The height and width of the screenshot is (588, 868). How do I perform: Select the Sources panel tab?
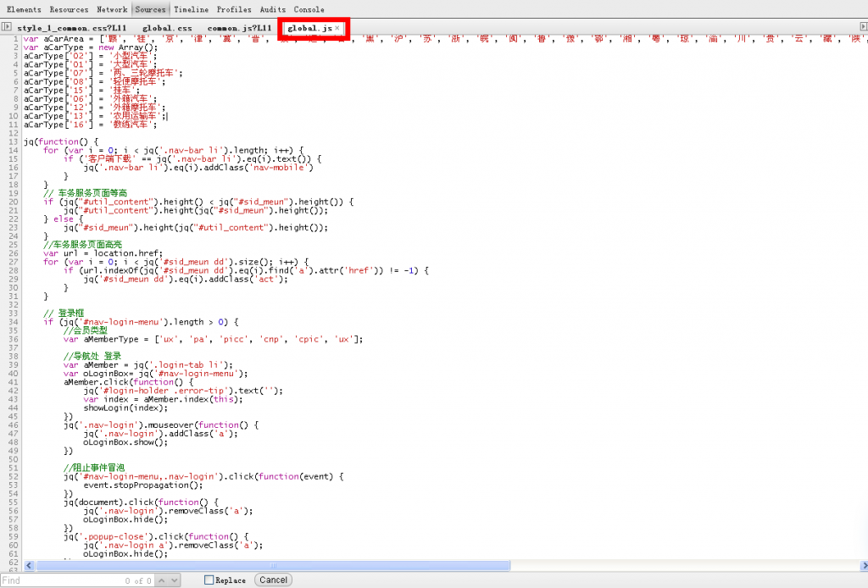(x=150, y=9)
